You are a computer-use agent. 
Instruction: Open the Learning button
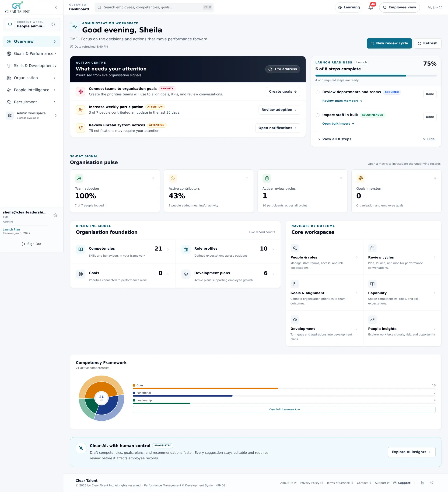(348, 7)
